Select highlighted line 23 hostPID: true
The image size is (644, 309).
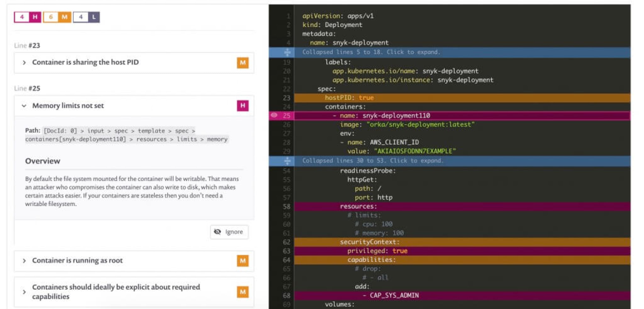462,98
